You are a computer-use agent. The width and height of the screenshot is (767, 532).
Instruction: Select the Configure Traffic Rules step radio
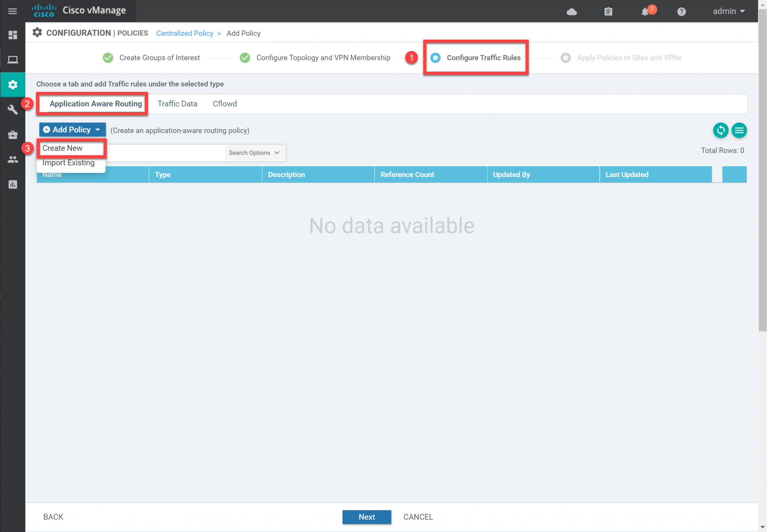click(x=435, y=58)
